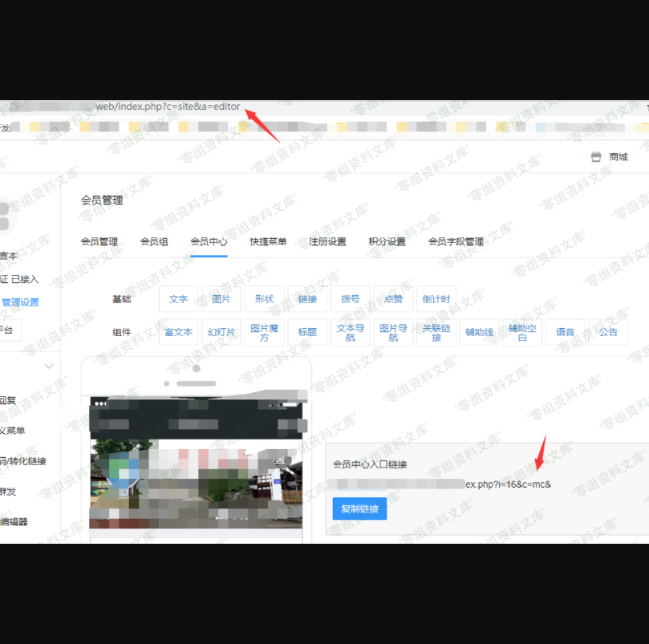
Task: Click the 商城 shop icon
Action: [x=595, y=157]
